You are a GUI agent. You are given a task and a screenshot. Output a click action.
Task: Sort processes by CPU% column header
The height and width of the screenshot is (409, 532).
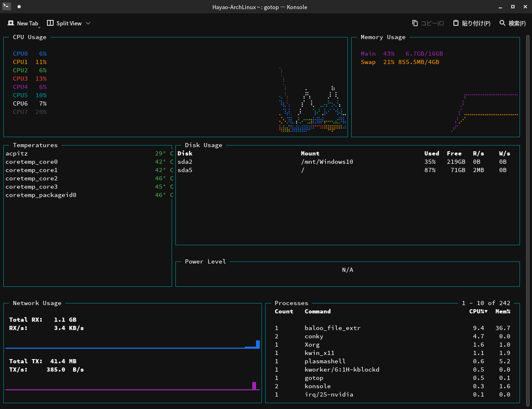point(478,311)
